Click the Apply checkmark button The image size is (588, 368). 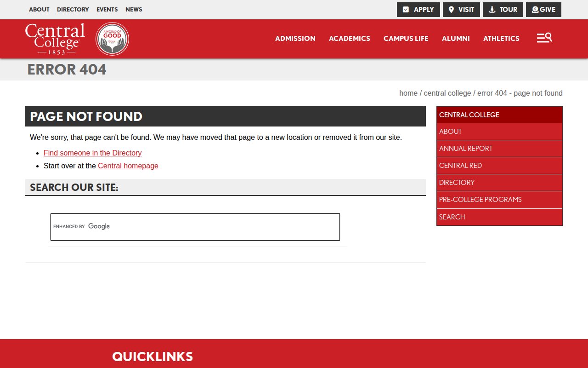click(418, 10)
